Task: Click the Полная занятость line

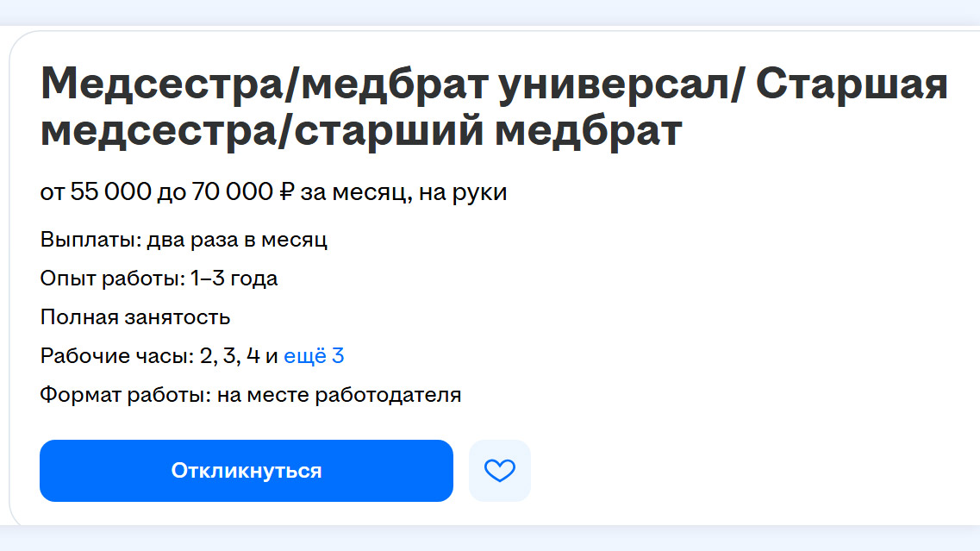Action: pos(135,317)
